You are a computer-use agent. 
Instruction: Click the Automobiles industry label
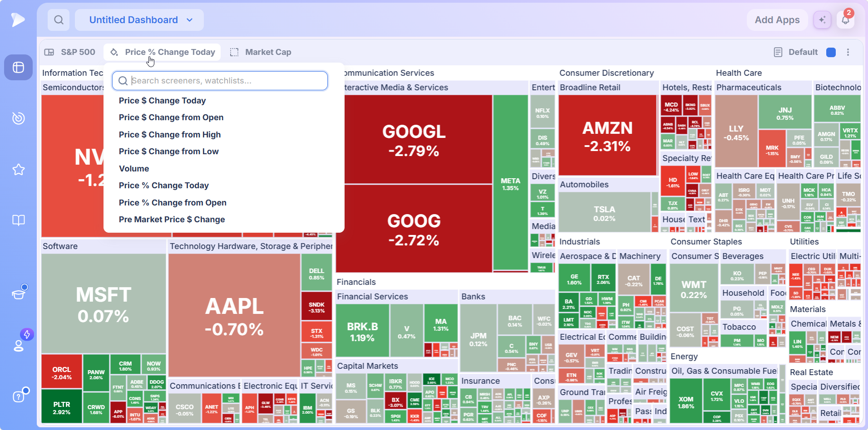click(x=584, y=185)
